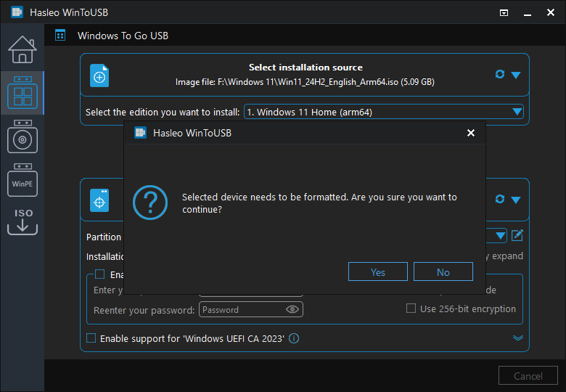Click info icon beside UEFI CA 2023
The height and width of the screenshot is (392, 566).
point(294,338)
